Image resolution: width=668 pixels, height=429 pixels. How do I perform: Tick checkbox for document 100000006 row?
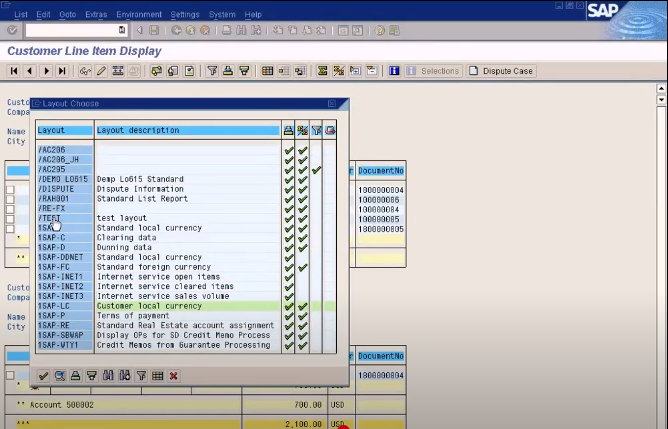11,199
